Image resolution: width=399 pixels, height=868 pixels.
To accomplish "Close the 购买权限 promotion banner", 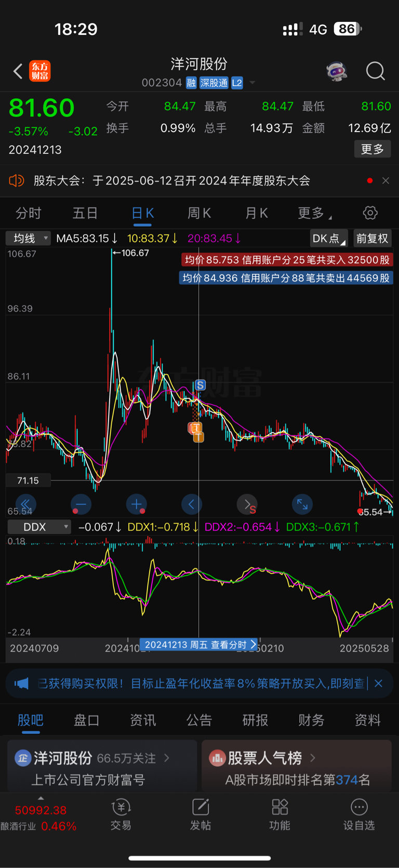I will tap(378, 683).
